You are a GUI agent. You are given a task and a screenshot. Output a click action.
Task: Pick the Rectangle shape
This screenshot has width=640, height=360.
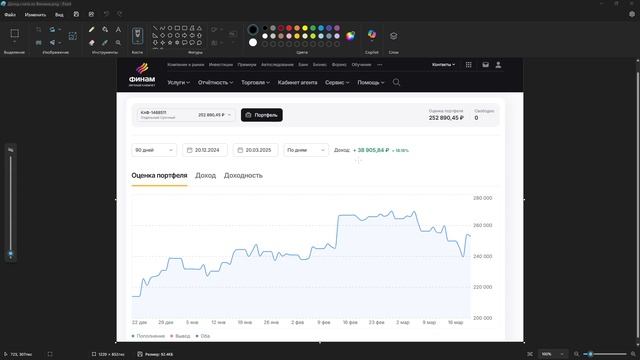coord(177,28)
